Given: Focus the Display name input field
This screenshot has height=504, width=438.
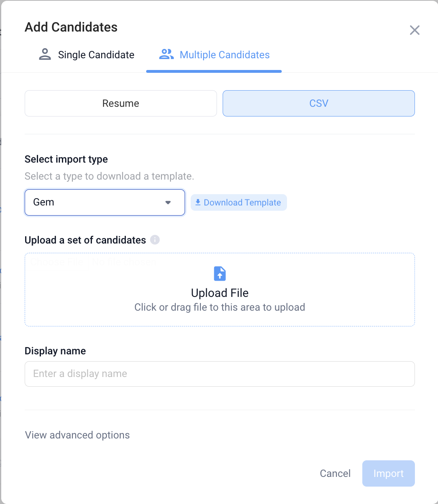Looking at the screenshot, I should click(x=220, y=374).
